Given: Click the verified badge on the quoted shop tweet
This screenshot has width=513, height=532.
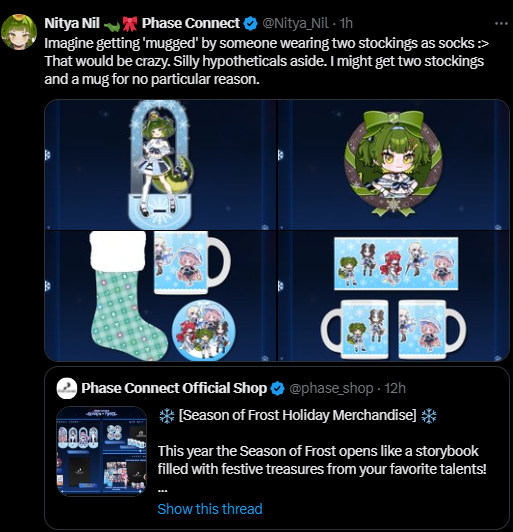Looking at the screenshot, I should coord(278,388).
